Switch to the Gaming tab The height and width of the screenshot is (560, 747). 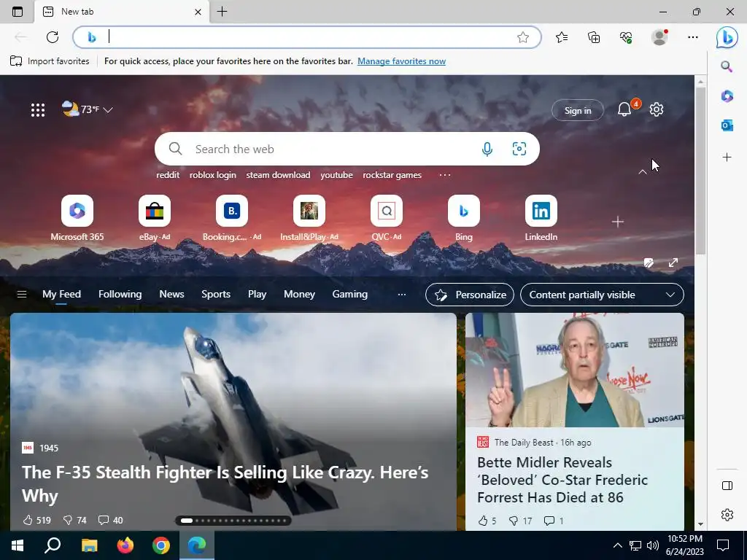point(349,295)
